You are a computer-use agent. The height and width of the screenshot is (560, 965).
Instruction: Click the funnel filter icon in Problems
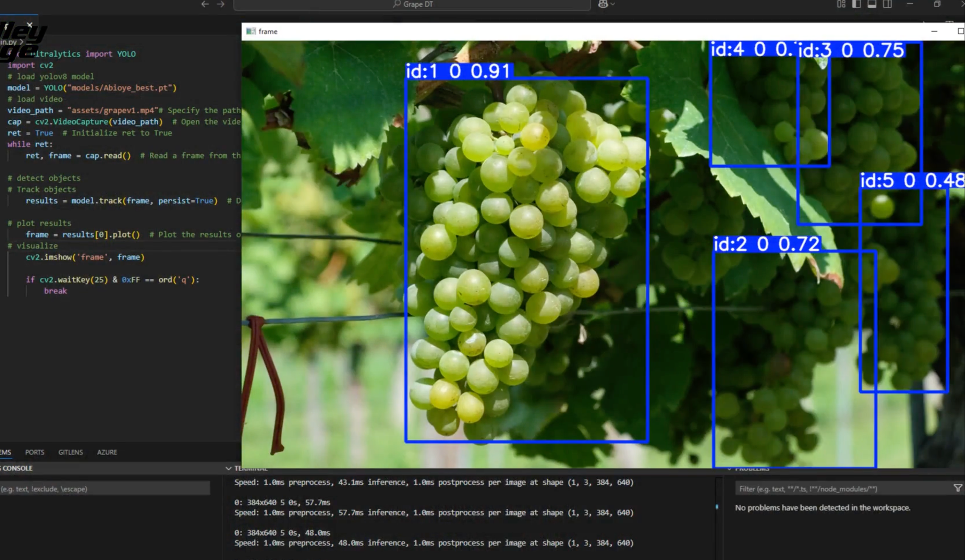tap(958, 489)
